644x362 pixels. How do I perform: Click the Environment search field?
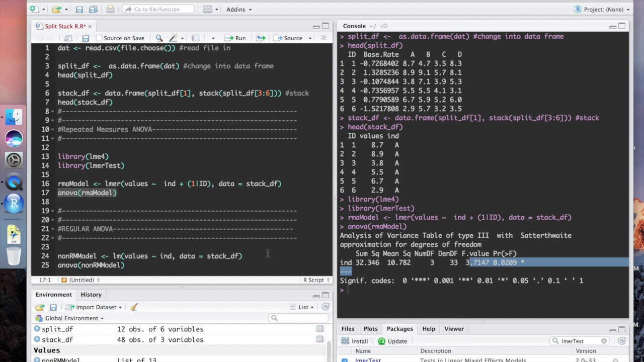pyautogui.click(x=298, y=318)
